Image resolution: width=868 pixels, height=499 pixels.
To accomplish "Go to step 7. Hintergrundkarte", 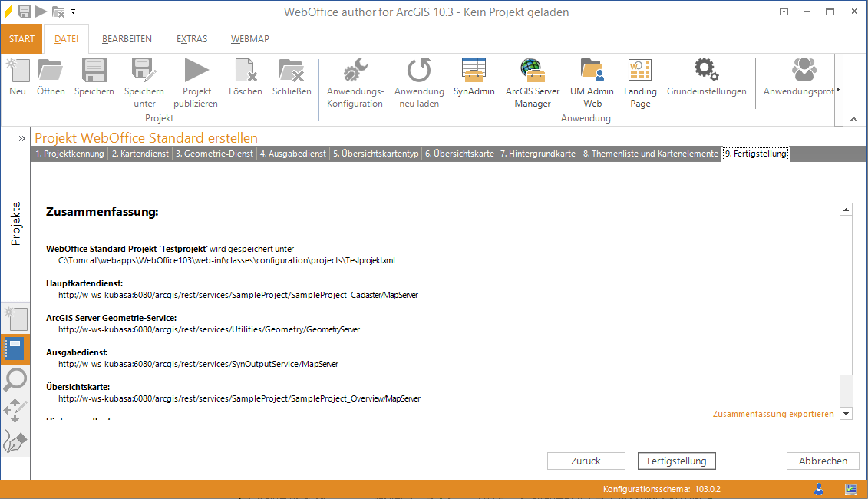I will 538,154.
